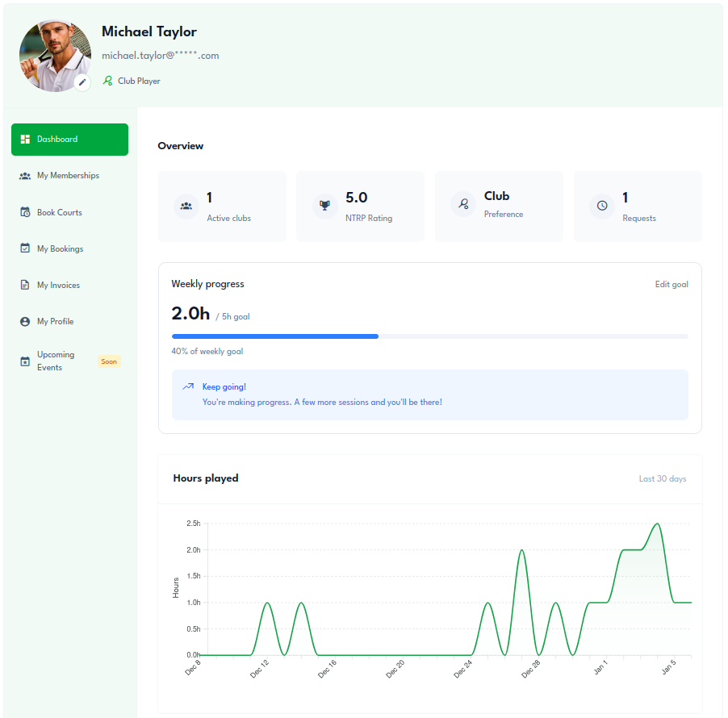Open the My Memberships menu item

69,176
